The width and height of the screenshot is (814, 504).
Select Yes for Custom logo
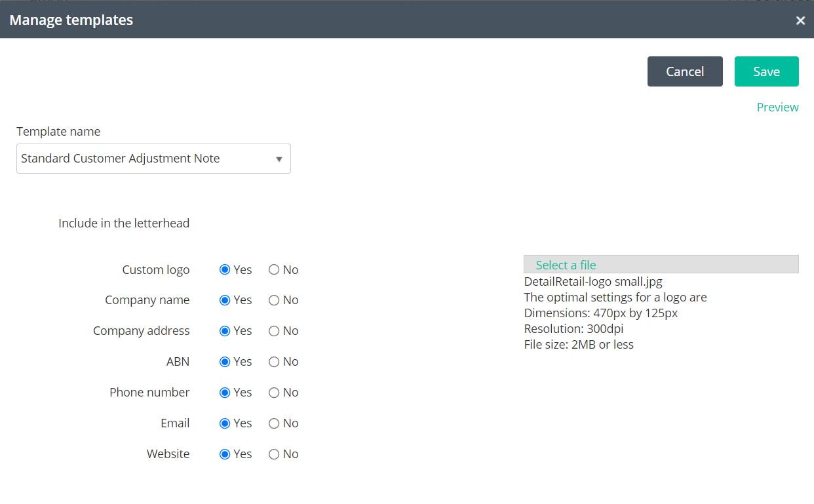[x=225, y=269]
